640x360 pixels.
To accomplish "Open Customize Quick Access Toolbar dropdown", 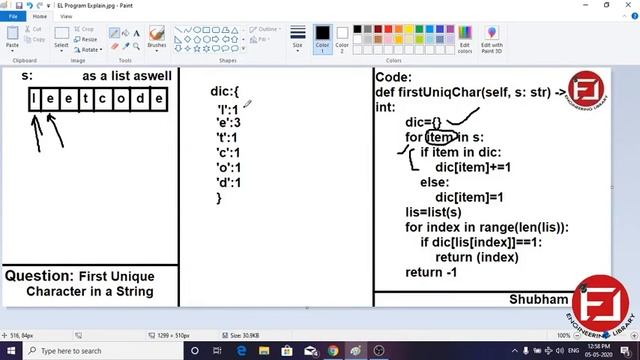I will pyautogui.click(x=49, y=6).
